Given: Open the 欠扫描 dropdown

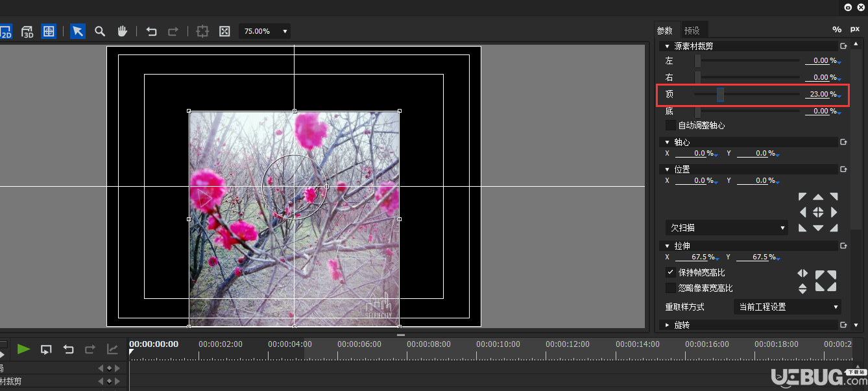Looking at the screenshot, I should coord(727,228).
